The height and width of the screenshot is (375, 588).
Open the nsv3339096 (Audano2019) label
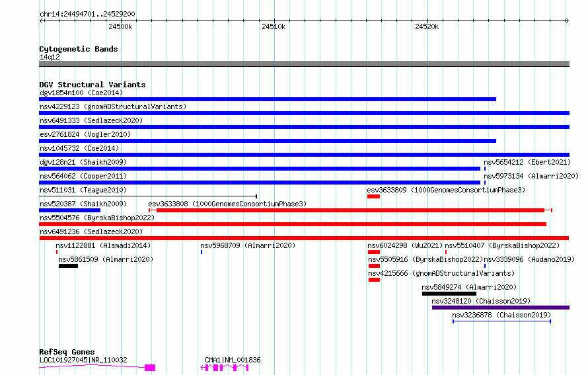[x=529, y=259]
